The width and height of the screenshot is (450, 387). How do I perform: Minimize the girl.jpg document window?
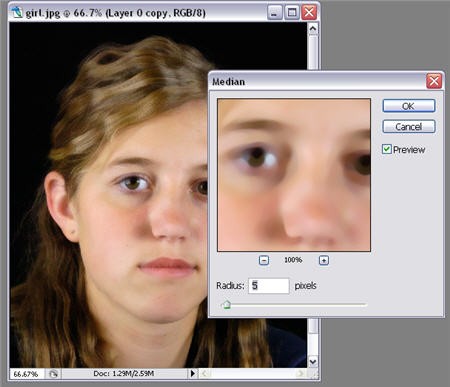click(275, 13)
